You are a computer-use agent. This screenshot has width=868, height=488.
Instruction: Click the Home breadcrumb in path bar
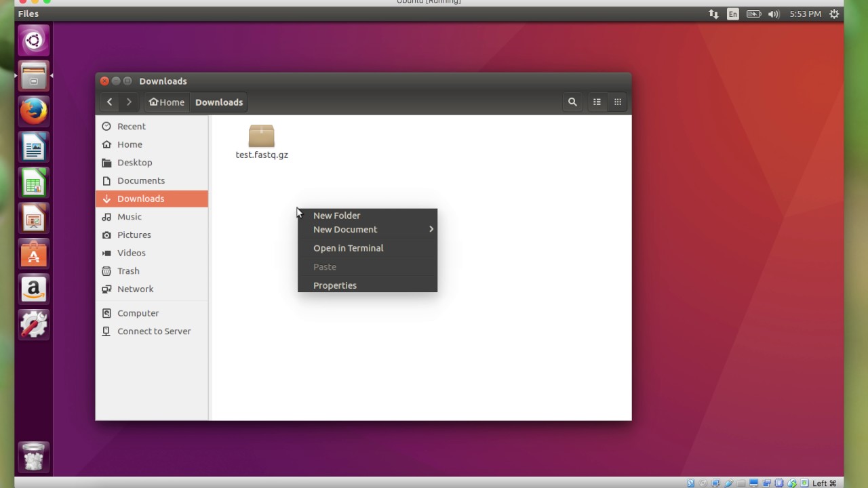(167, 102)
